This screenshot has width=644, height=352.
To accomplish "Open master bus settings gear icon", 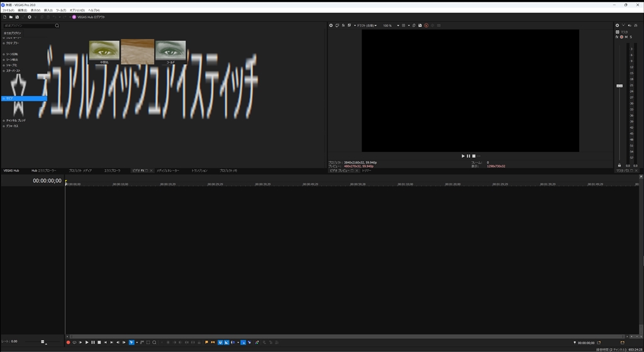I will 617,25.
